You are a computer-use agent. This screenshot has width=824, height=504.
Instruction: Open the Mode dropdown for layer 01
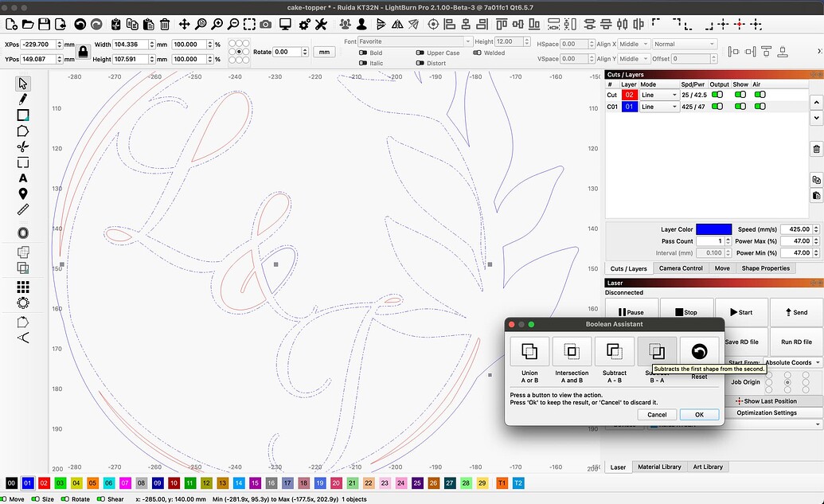click(x=660, y=106)
